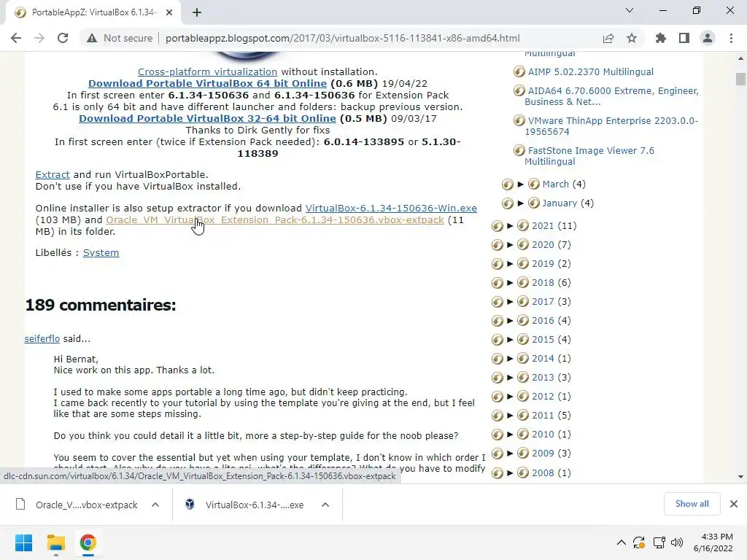Share this page using the share icon
This screenshot has height=560, width=747.
(608, 38)
